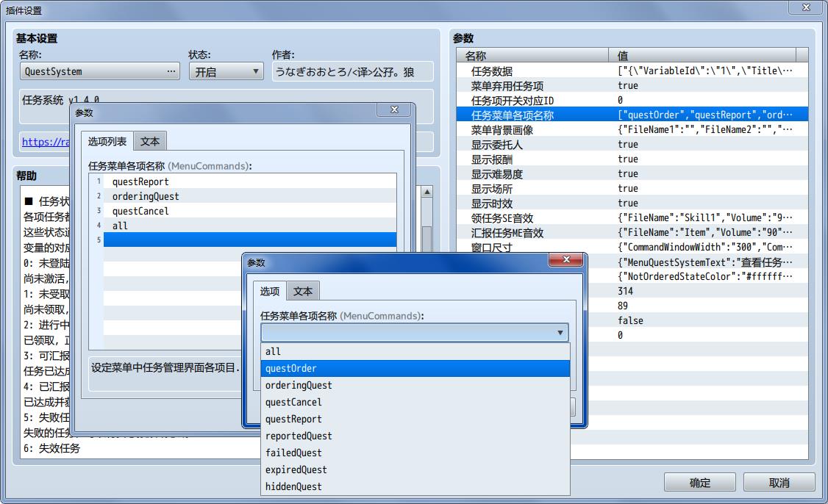
Task: Select the 显示难易度 parameter row
Action: coord(632,174)
